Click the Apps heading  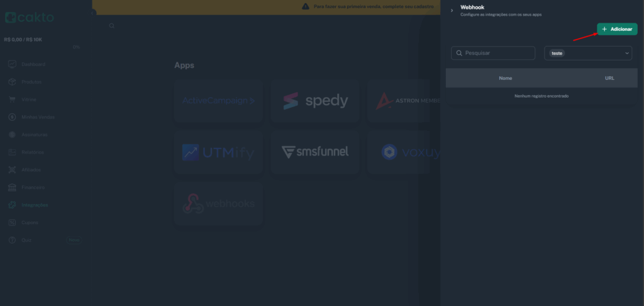click(184, 65)
